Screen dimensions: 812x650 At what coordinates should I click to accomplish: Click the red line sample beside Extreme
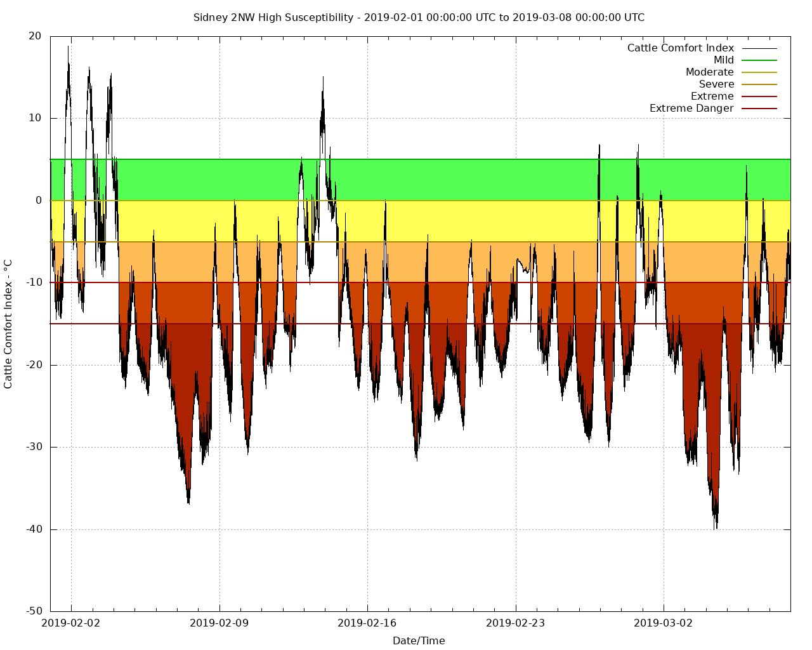pyautogui.click(x=759, y=96)
